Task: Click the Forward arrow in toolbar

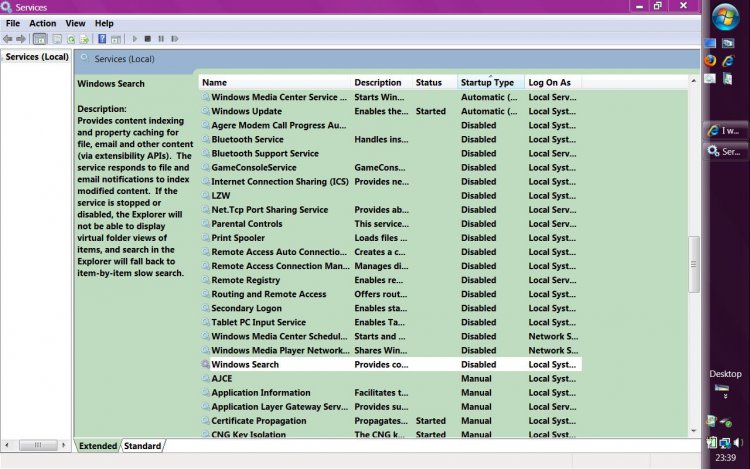Action: coord(21,39)
